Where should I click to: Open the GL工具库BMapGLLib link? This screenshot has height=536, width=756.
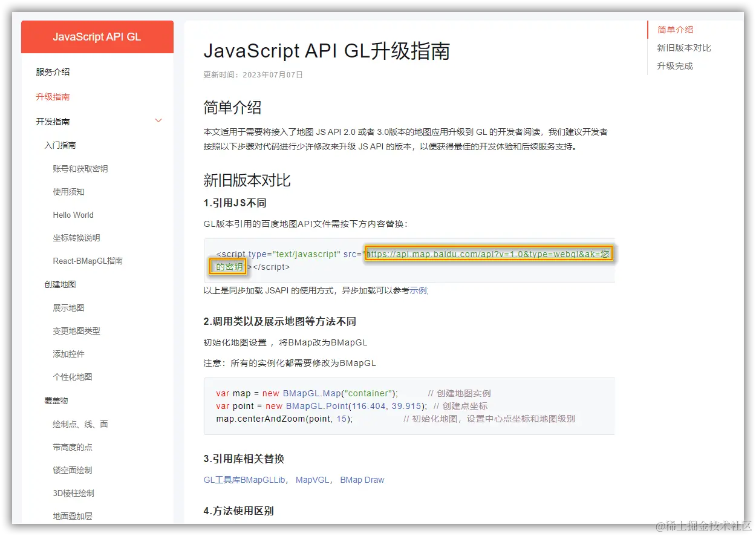tap(244, 480)
